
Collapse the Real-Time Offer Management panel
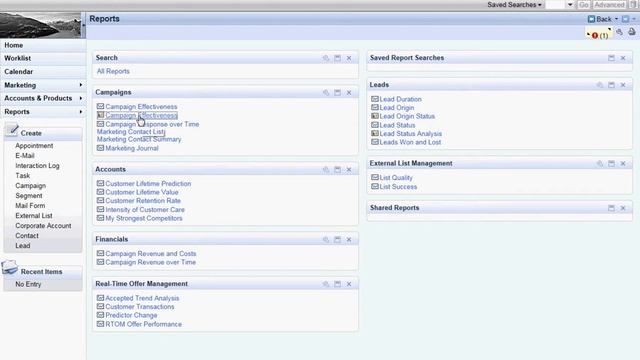point(338,284)
